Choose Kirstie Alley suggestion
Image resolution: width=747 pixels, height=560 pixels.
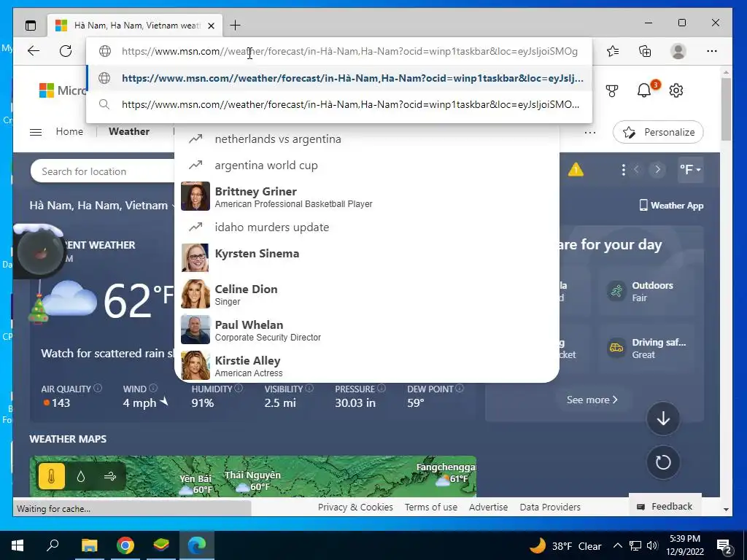tap(367, 365)
